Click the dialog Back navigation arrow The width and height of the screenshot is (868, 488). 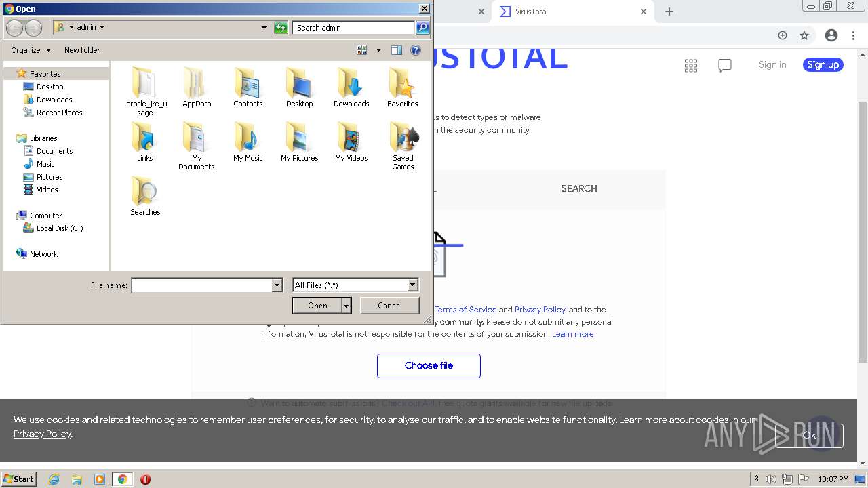[14, 28]
